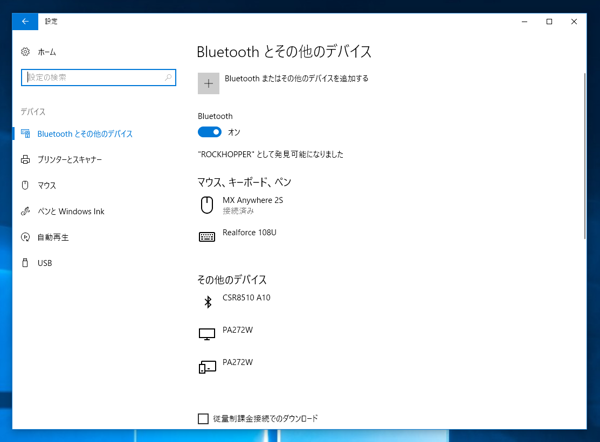Select CSR8510 A10 device entry
Viewport: 600px width, 442px height.
[x=246, y=302]
